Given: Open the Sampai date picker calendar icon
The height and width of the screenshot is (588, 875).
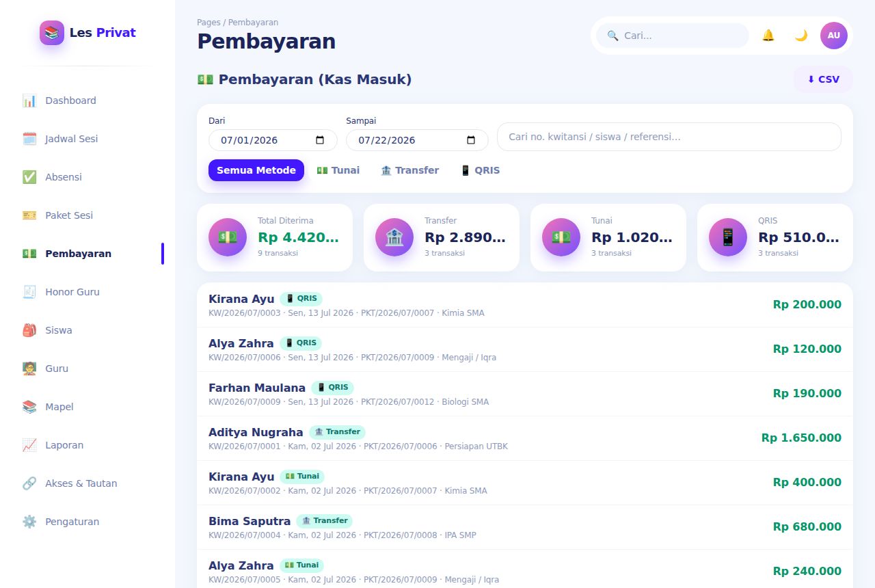Looking at the screenshot, I should click(471, 140).
